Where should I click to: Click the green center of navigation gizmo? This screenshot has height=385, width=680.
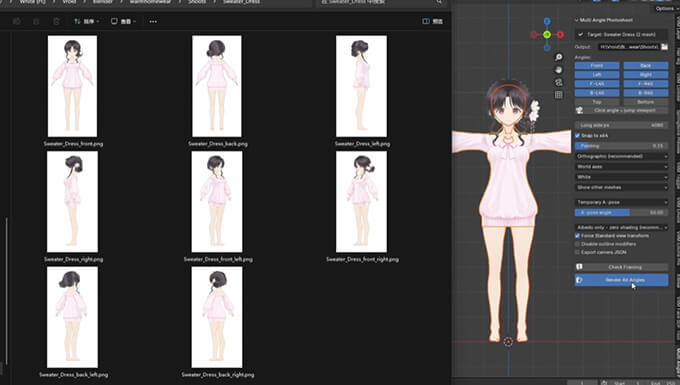coord(547,34)
